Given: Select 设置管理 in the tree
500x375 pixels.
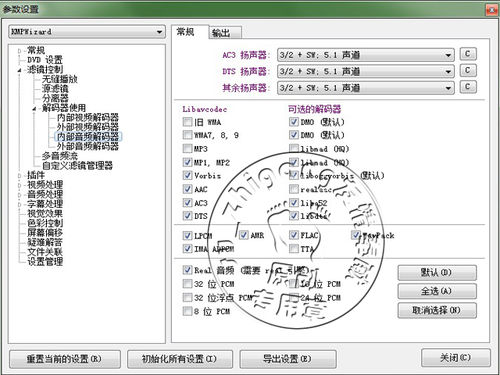Looking at the screenshot, I should click(x=45, y=262).
